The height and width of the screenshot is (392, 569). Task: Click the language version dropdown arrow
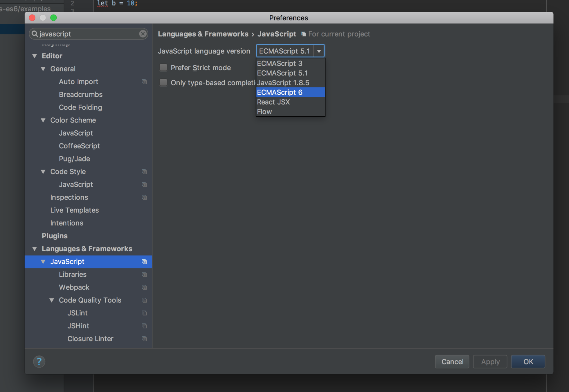tap(319, 51)
